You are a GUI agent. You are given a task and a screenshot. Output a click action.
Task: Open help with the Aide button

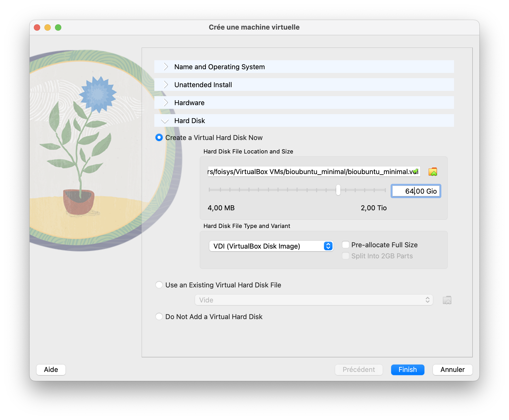click(x=51, y=370)
